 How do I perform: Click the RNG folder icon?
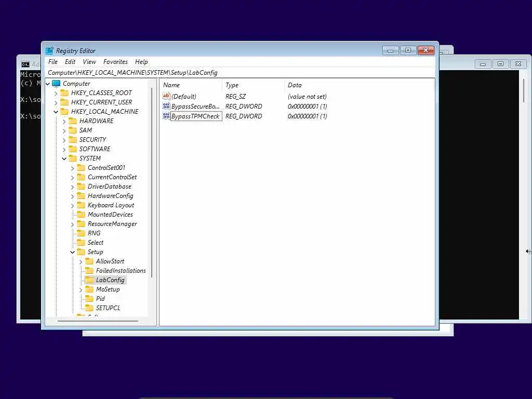coord(81,233)
